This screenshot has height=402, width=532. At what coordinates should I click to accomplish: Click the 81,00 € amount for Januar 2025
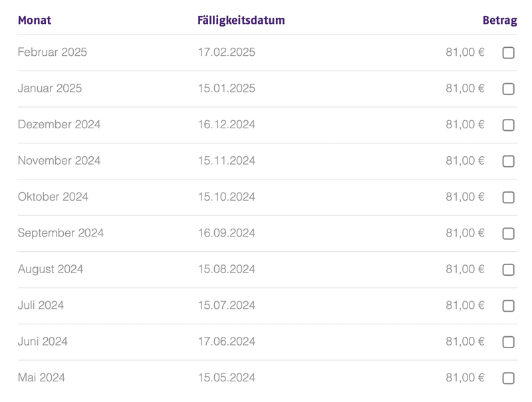coord(465,88)
